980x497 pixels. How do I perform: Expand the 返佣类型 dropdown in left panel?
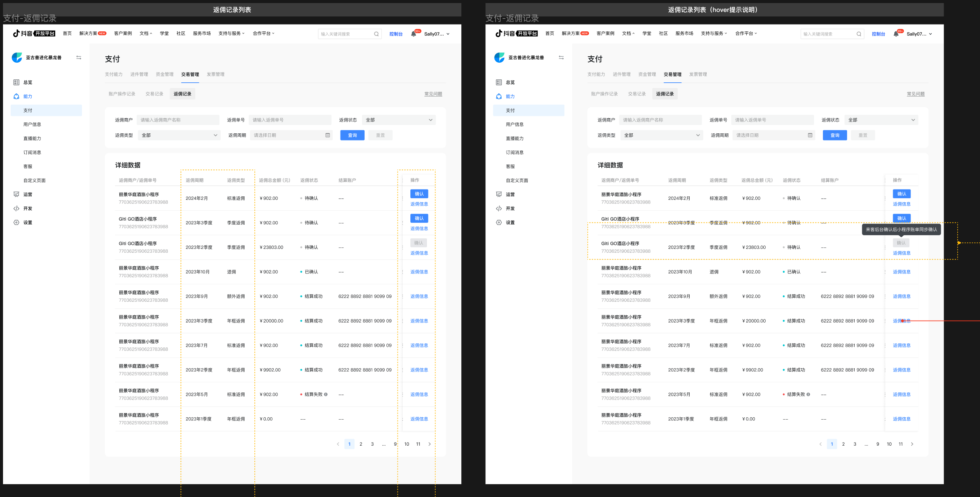click(x=179, y=135)
